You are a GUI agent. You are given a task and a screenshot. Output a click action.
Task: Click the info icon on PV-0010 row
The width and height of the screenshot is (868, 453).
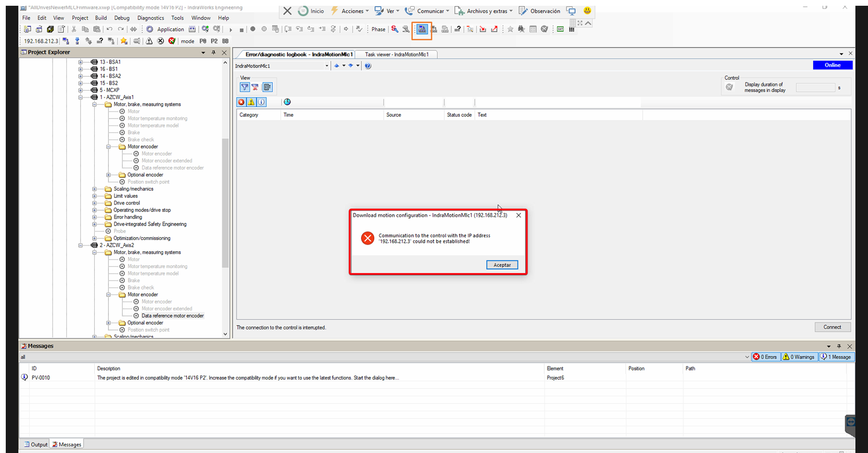tap(24, 378)
